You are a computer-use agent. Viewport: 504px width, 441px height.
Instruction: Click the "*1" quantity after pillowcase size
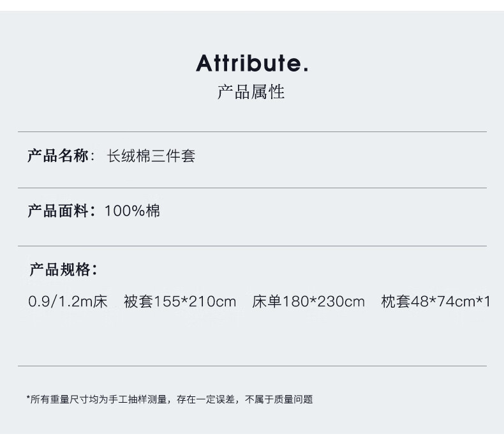click(x=483, y=301)
